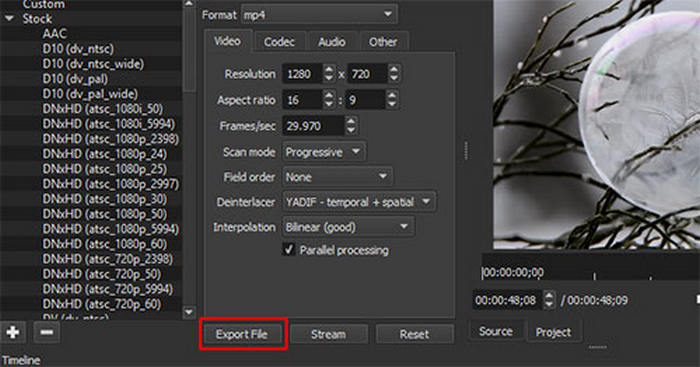Viewport: 700px width, 367px height.
Task: Click the resolution width field 1280
Action: tap(302, 74)
